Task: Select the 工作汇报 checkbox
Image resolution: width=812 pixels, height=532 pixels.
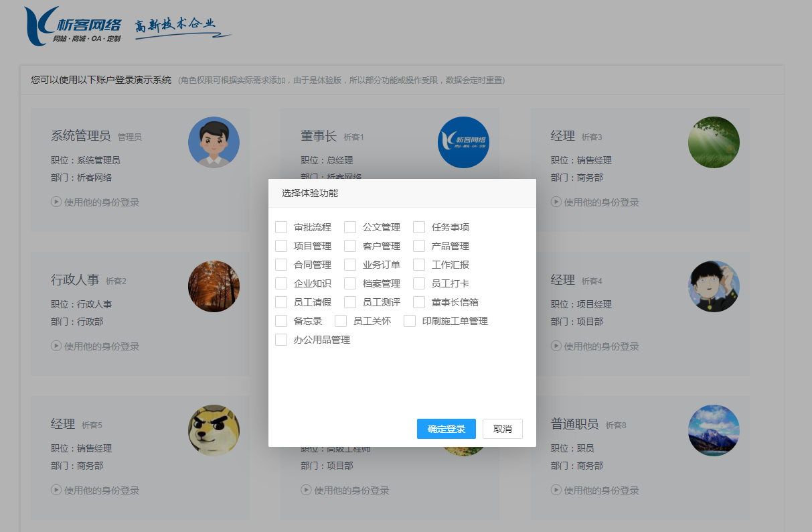Action: pos(419,265)
